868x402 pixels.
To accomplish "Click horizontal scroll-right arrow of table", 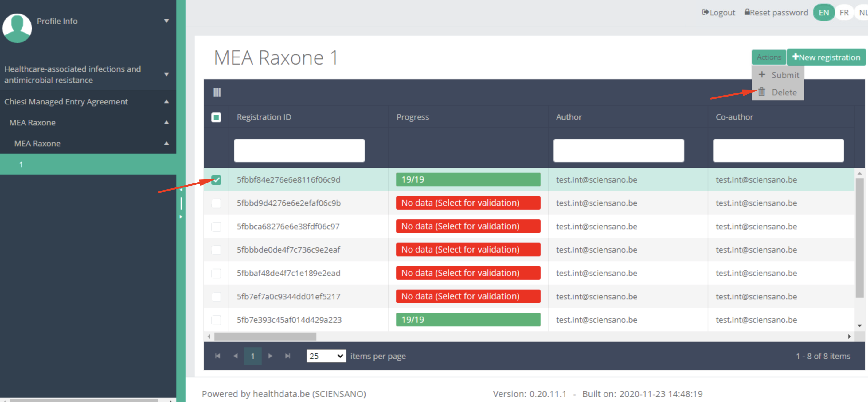I will click(849, 336).
